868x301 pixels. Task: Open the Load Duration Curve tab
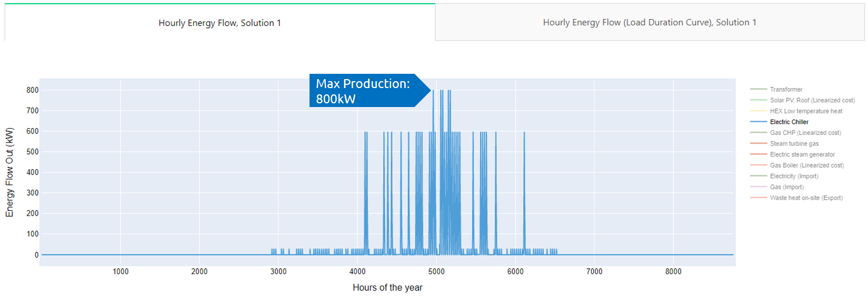(649, 22)
